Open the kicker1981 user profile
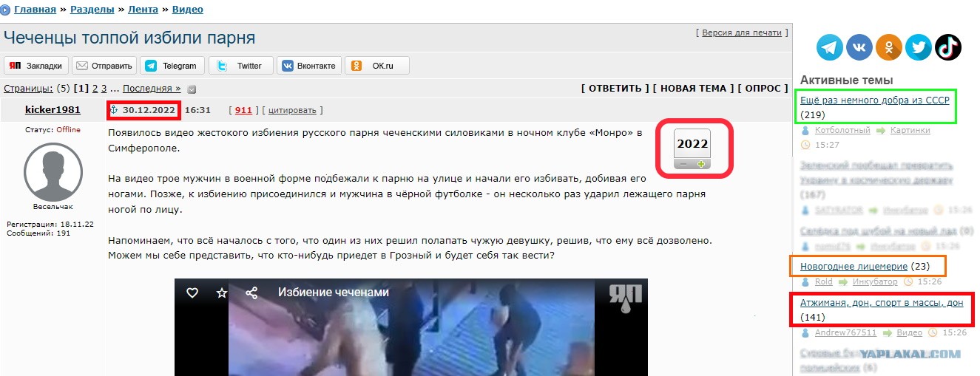Screen dimensions: 980x376 click(53, 110)
